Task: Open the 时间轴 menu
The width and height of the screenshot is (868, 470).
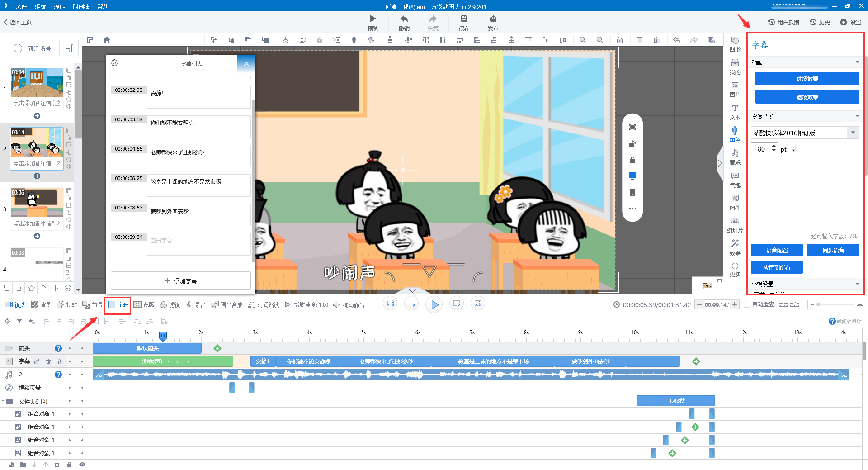Action: tap(81, 6)
